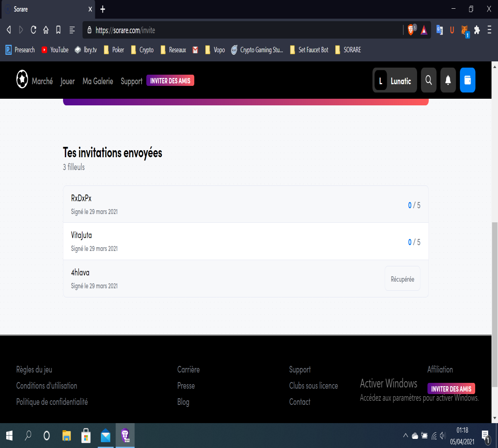Click the bookmark page icon
Image resolution: width=498 pixels, height=448 pixels.
click(x=59, y=30)
